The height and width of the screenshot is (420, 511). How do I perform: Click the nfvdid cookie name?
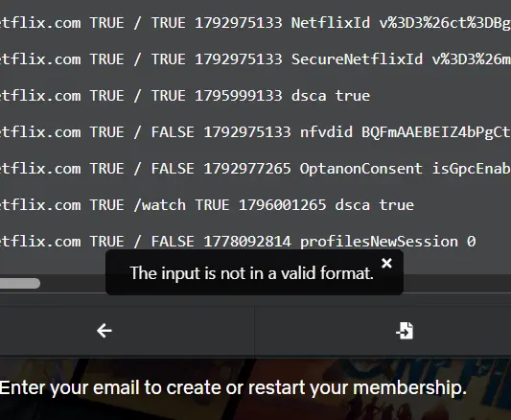tap(326, 132)
